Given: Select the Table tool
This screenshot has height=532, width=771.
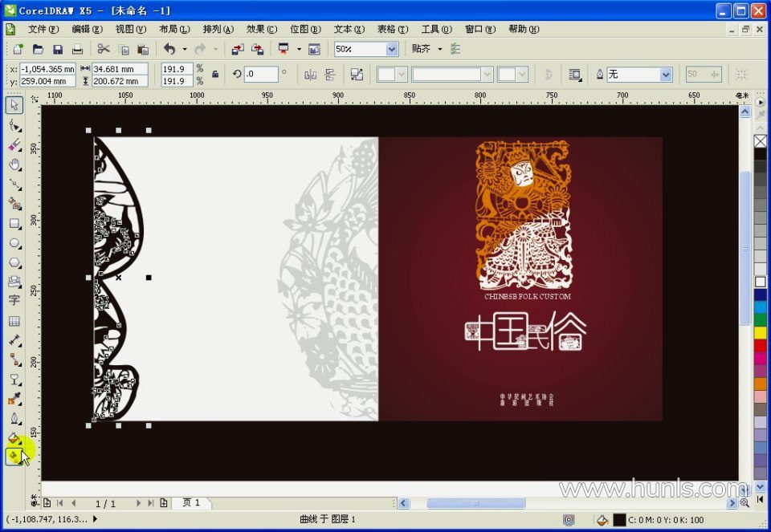Looking at the screenshot, I should click(x=14, y=321).
